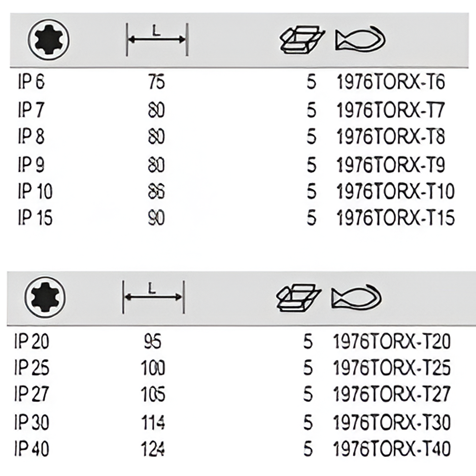Select the 1976TORX-T8 part number
The height and width of the screenshot is (476, 476).
tap(391, 137)
